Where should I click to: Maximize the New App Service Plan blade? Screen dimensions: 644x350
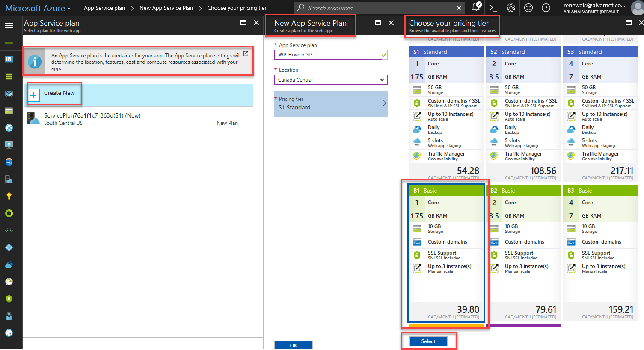pyautogui.click(x=378, y=23)
